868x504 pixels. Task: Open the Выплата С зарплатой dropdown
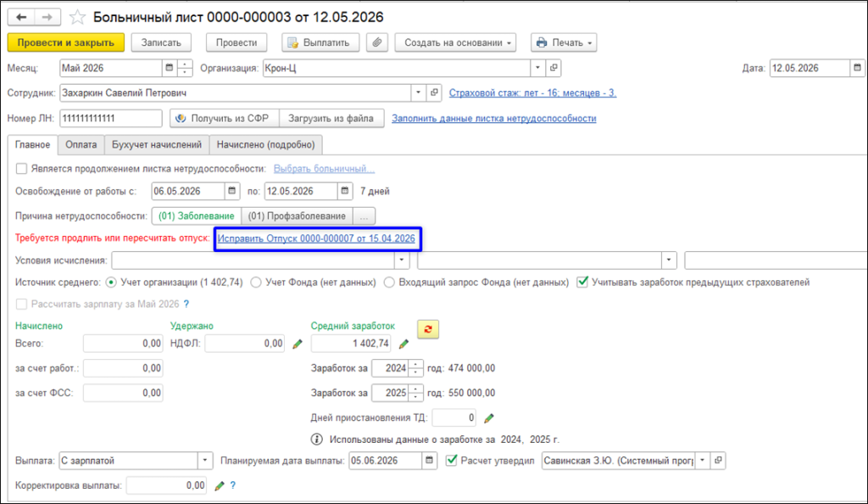coord(205,460)
